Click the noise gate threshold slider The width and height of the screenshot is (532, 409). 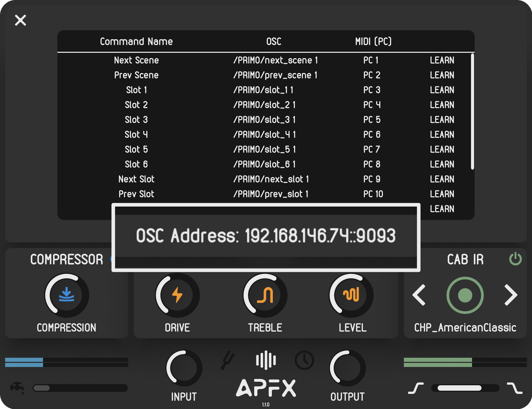point(80,388)
